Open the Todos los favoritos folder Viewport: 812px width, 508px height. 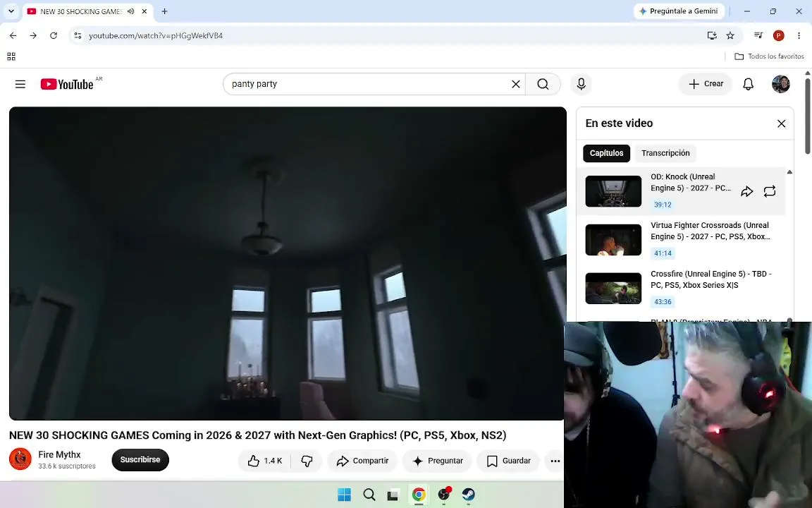click(770, 56)
